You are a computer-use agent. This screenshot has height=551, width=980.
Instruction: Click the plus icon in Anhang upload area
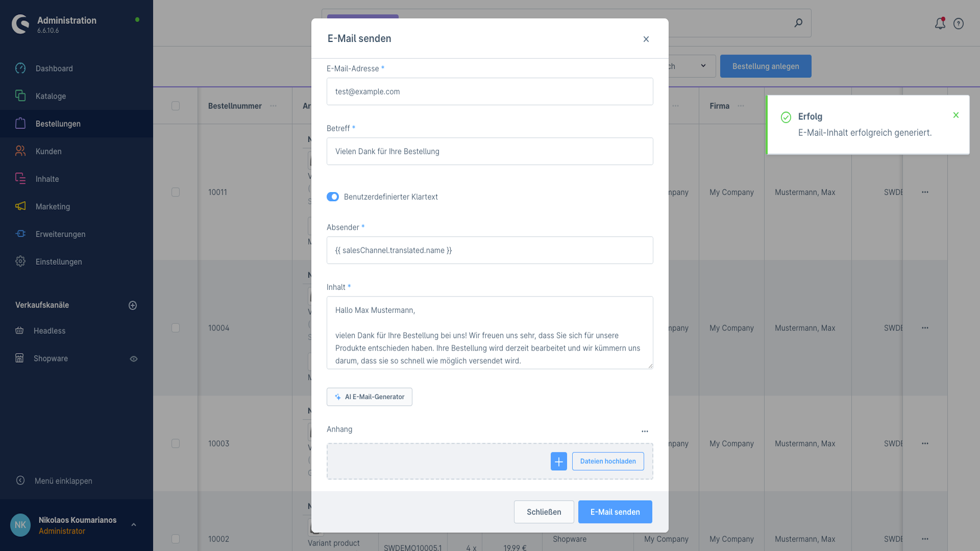[559, 461]
